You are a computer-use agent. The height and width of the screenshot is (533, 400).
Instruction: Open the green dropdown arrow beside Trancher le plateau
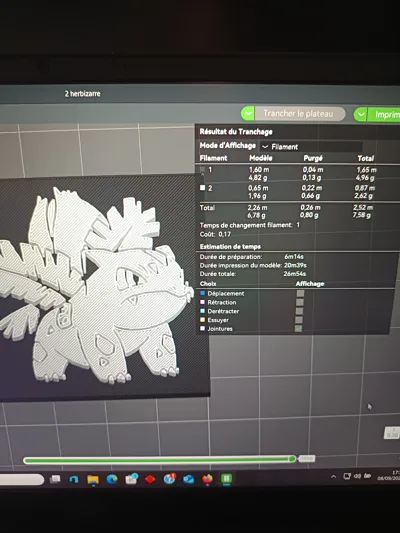[248, 114]
